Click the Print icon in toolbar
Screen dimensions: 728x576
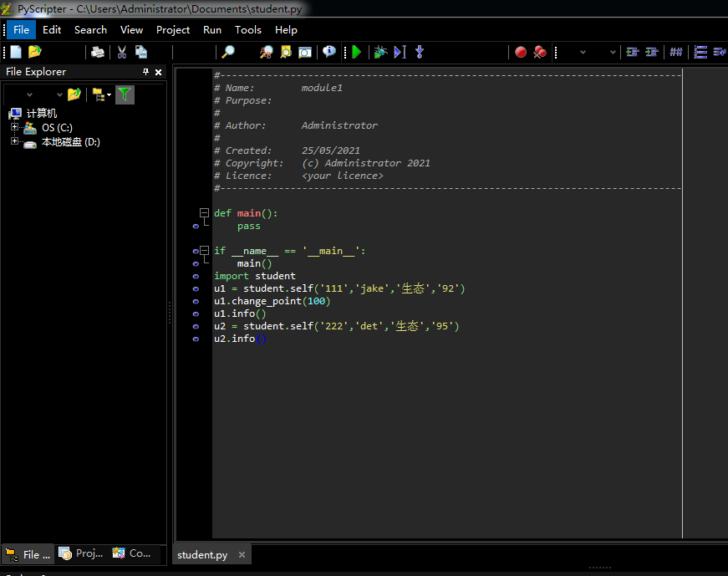pyautogui.click(x=98, y=52)
